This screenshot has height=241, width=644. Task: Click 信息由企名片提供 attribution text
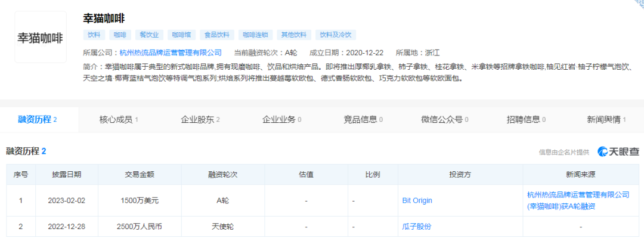click(564, 152)
